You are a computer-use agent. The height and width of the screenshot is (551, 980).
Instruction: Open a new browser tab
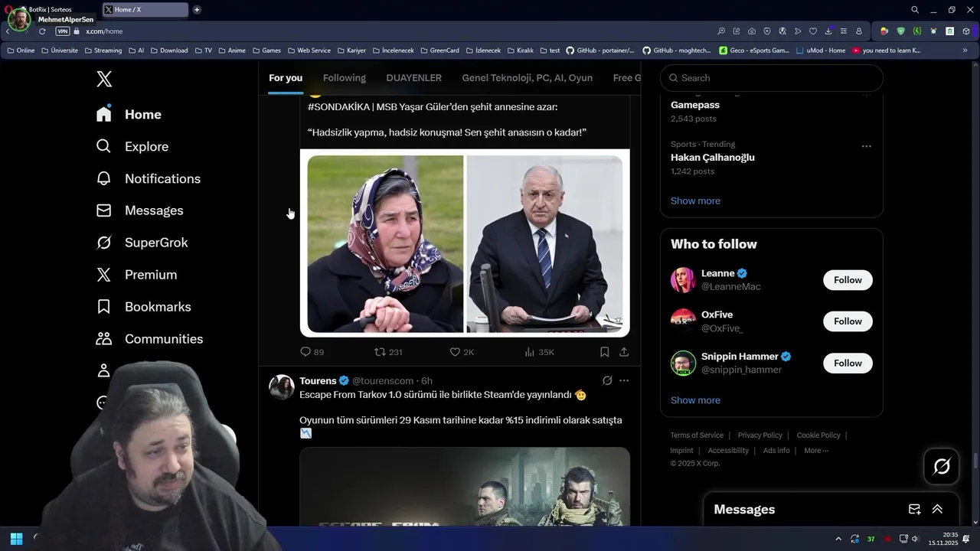197,9
